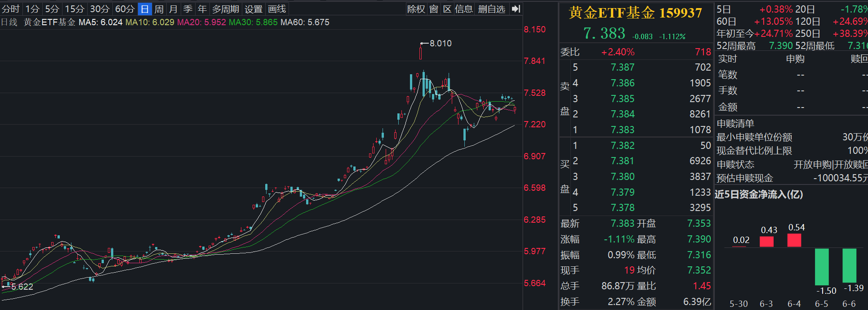Click the 区 range statistics button

pyautogui.click(x=447, y=9)
